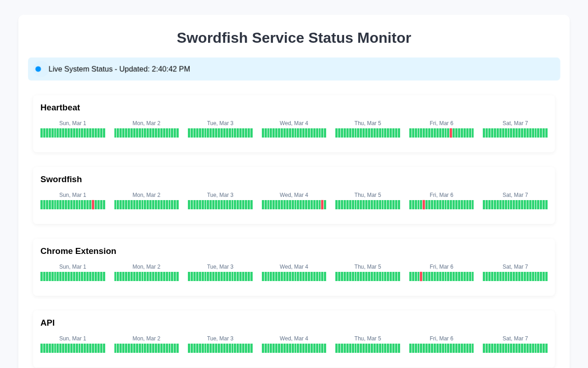
Task: Select the Mon, Mar 2 label under Swordfish
Action: (147, 195)
